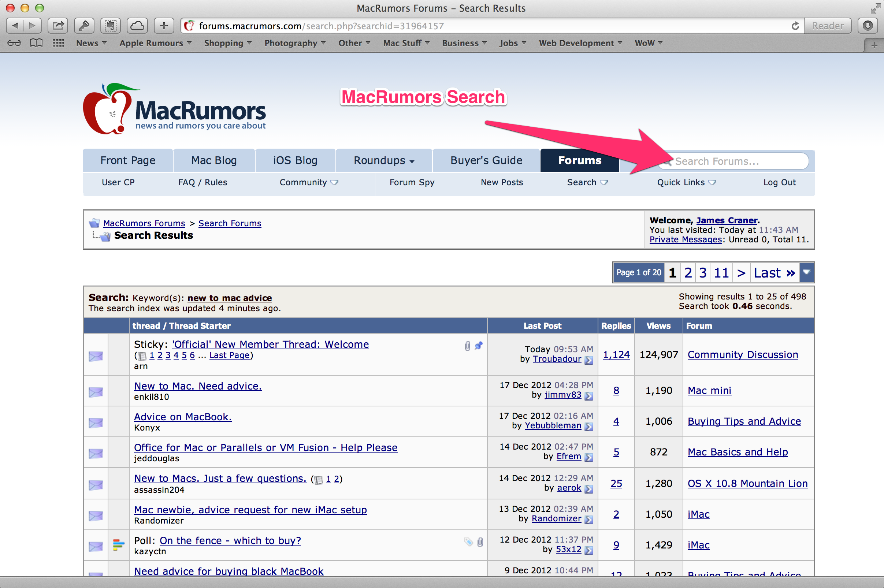This screenshot has height=588, width=884.
Task: Go to last post by jimmy83 arrow icon
Action: (x=589, y=396)
